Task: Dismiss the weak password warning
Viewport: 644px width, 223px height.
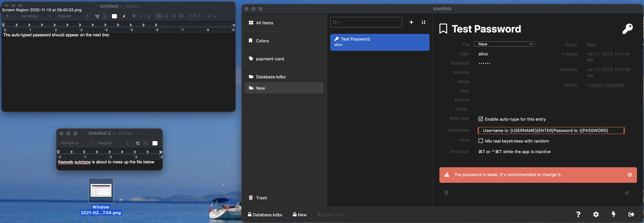Action: click(x=630, y=175)
